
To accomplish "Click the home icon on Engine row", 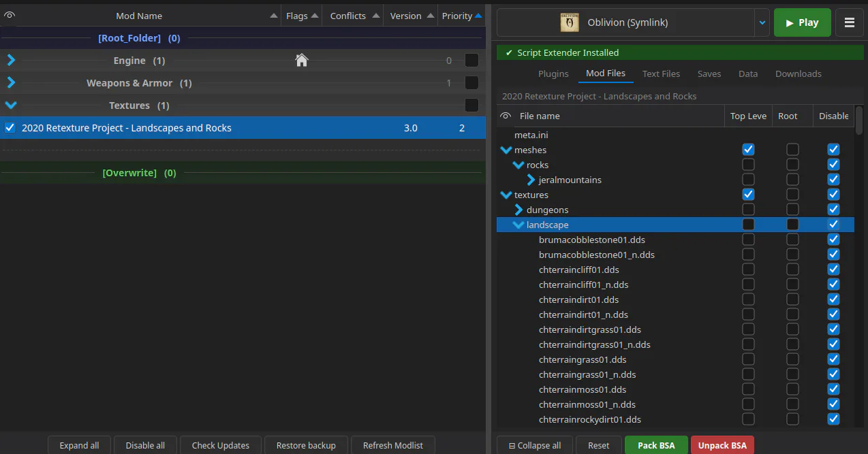I will pyautogui.click(x=302, y=61).
